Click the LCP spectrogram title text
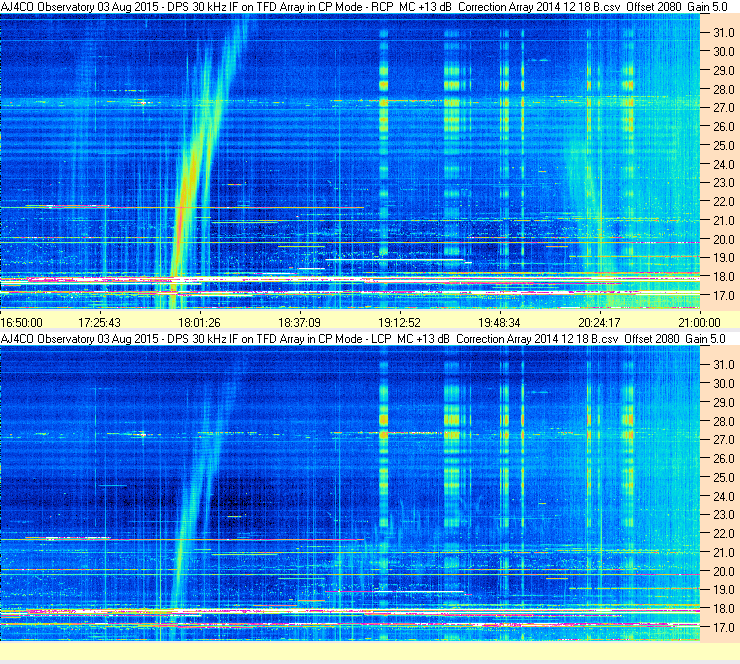 pyautogui.click(x=363, y=339)
